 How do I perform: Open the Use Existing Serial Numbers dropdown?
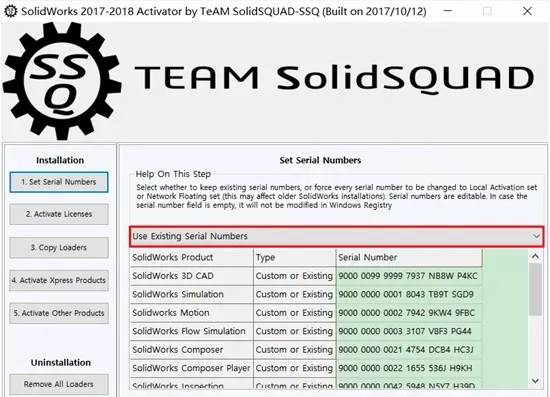click(x=337, y=236)
